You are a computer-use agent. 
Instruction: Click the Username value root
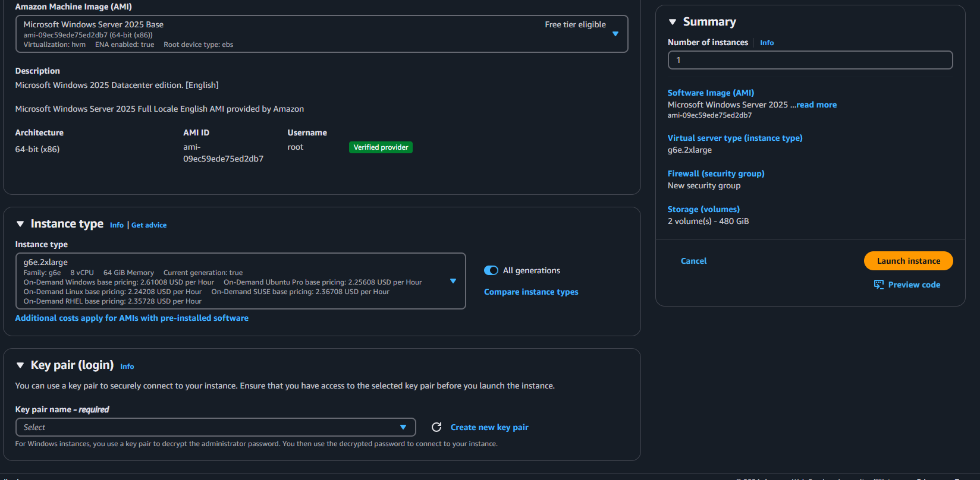pos(296,147)
